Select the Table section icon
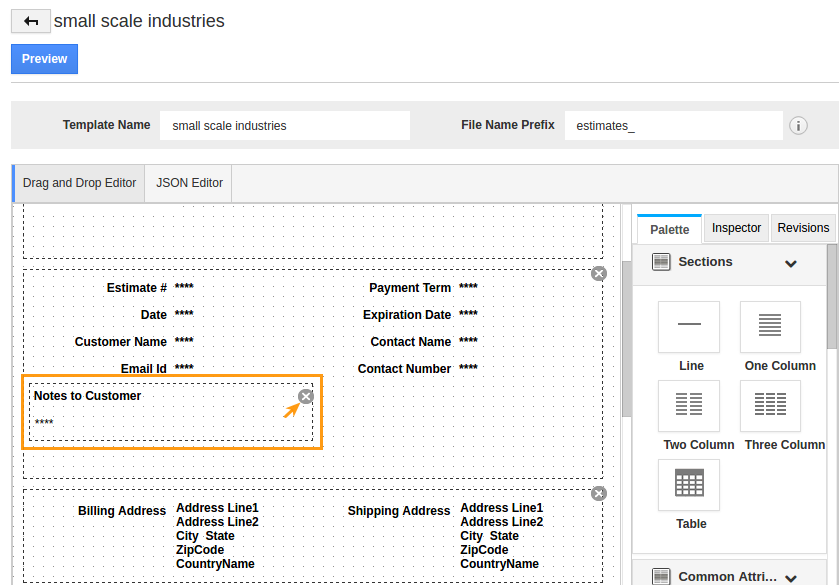Viewport: 840px width, 585px height. [x=689, y=485]
